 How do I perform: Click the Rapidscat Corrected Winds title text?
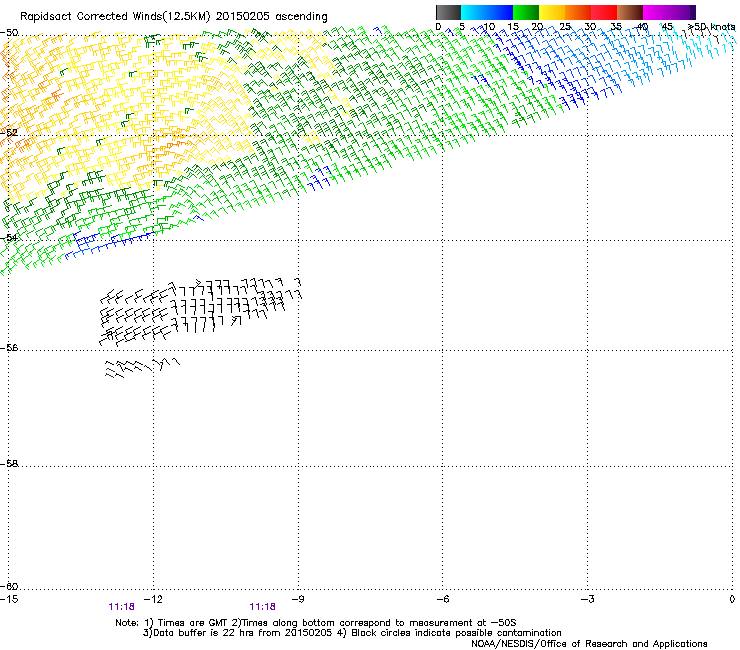coord(174,17)
